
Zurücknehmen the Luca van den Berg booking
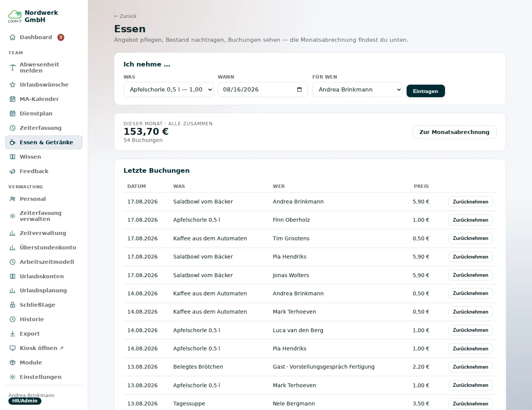[x=470, y=330]
